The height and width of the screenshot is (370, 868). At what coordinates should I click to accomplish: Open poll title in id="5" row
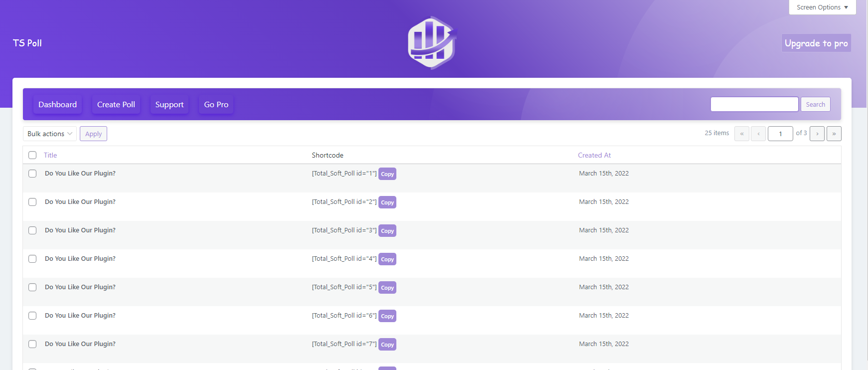click(x=80, y=287)
